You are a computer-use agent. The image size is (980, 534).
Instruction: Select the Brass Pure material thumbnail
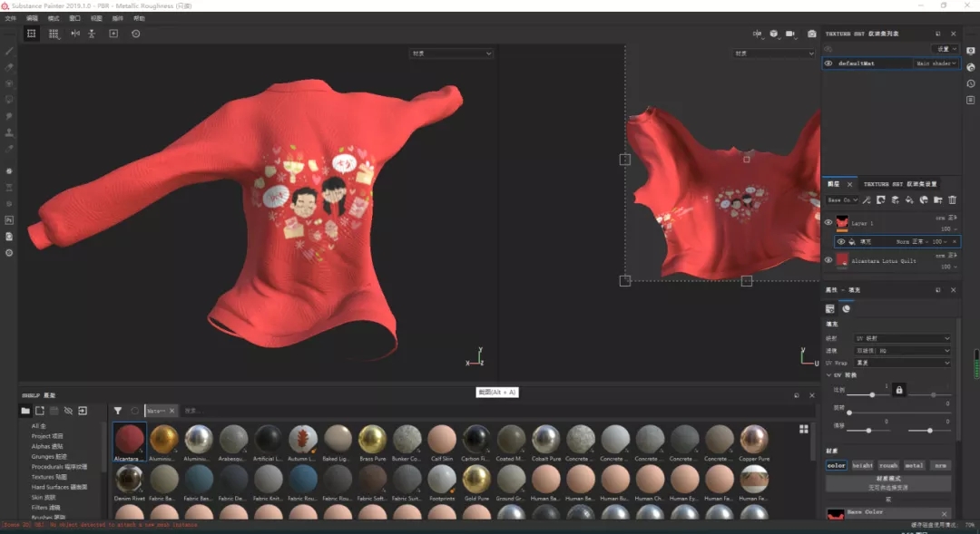[373, 442]
